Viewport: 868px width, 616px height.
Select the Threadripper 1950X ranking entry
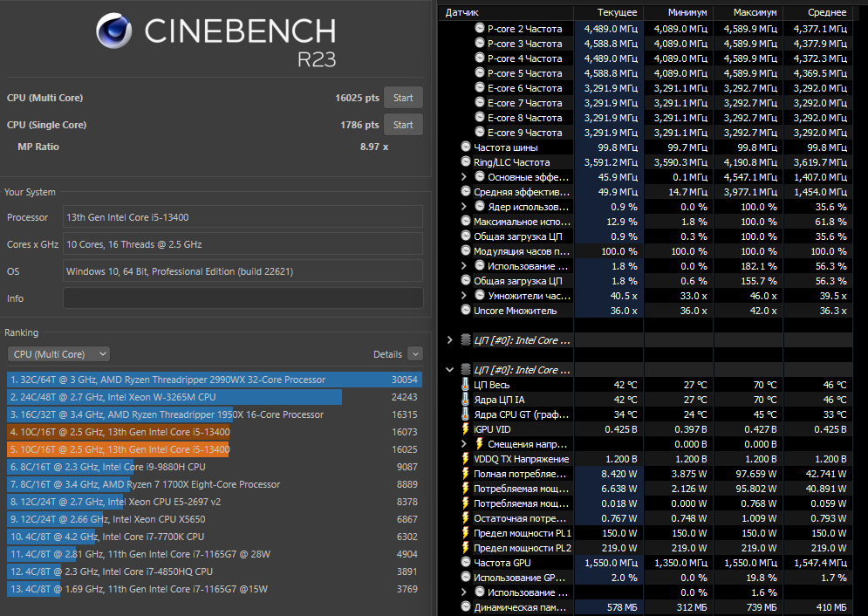215,414
